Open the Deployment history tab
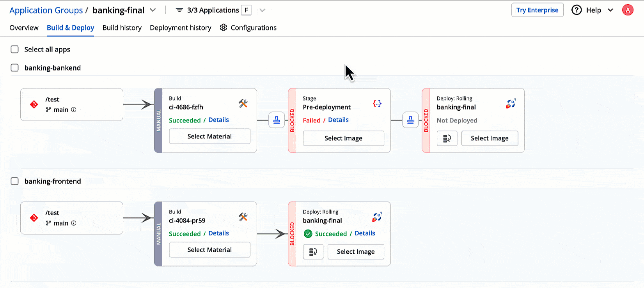Image resolution: width=644 pixels, height=288 pixels. [180, 28]
